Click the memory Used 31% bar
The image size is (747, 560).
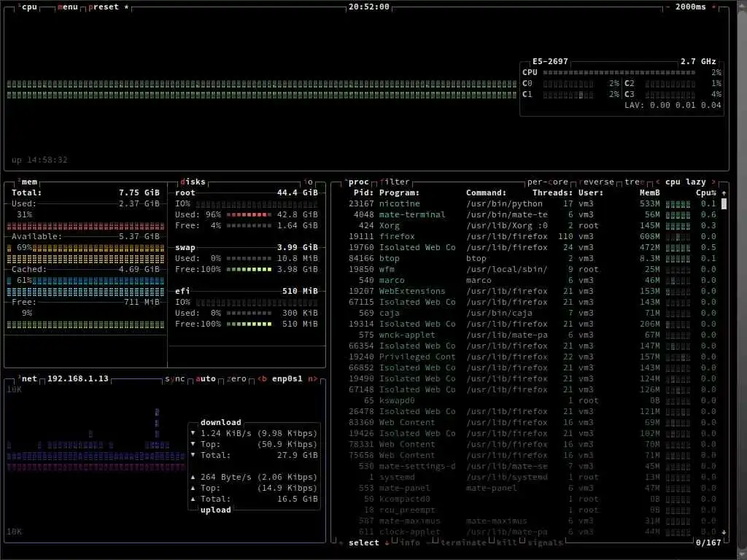[x=86, y=226]
